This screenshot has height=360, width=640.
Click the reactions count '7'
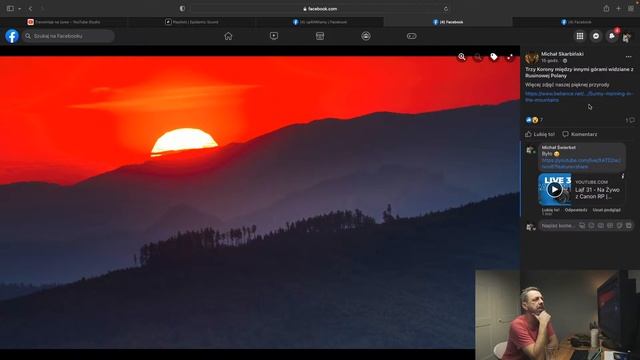(541, 120)
